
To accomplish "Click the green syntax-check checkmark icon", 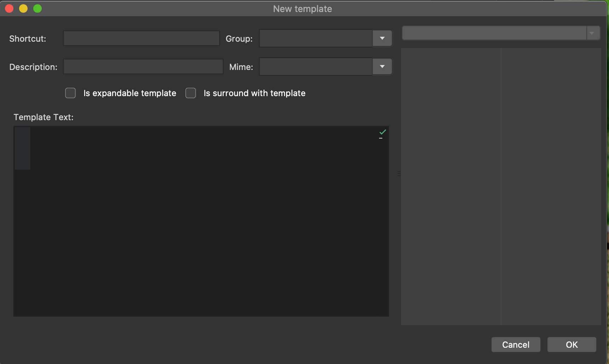I will point(382,133).
